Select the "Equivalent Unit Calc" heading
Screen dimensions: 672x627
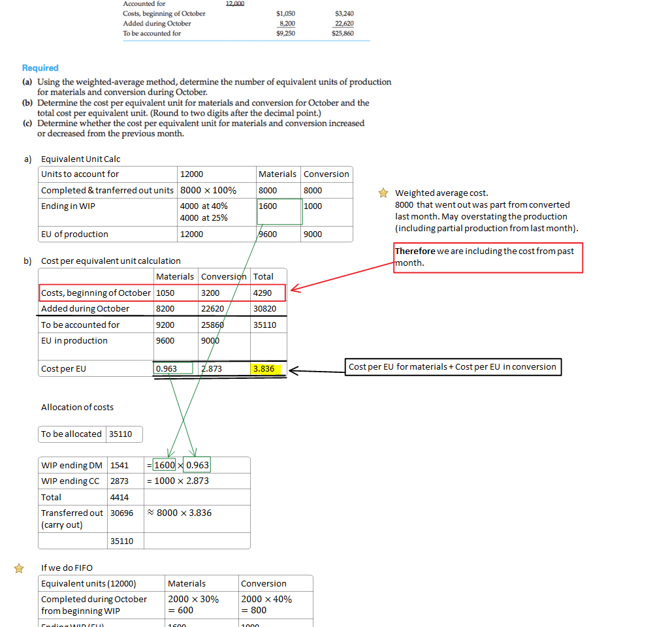80,159
